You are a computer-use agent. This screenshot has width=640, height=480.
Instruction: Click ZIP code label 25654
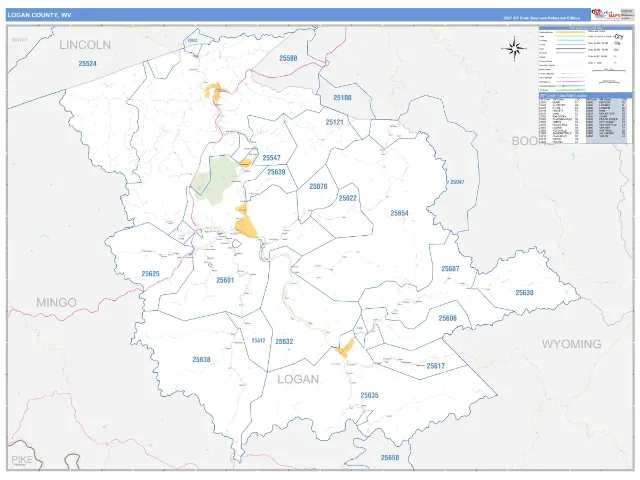tap(400, 213)
